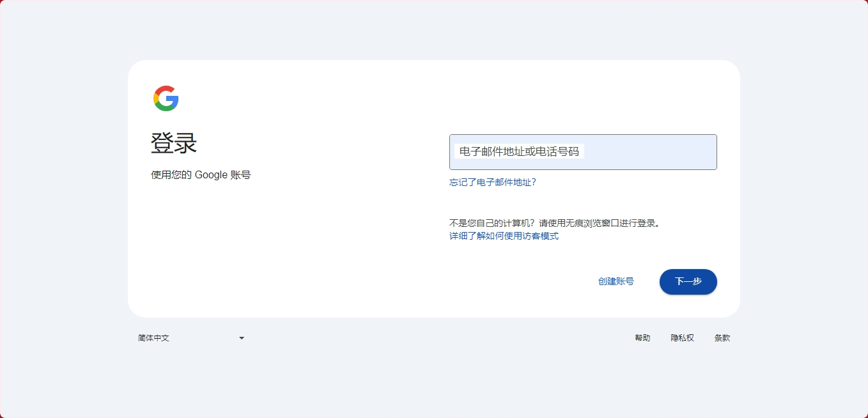Image resolution: width=868 pixels, height=418 pixels.
Task: Open the 帮助 help page
Action: [643, 337]
